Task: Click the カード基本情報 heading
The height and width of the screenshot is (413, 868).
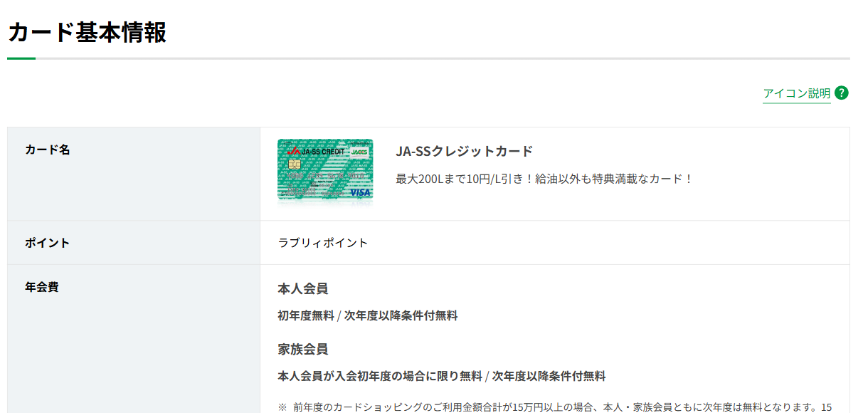Action: click(x=87, y=32)
